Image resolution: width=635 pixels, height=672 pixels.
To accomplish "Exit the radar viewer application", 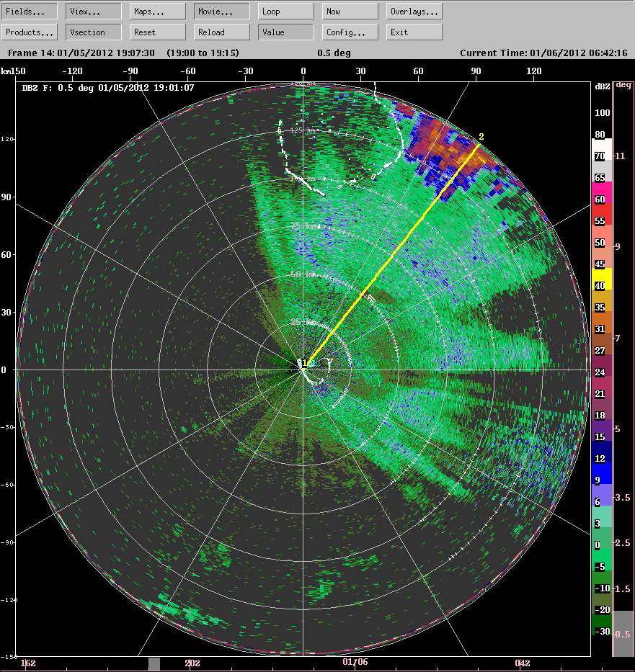I will pyautogui.click(x=414, y=32).
